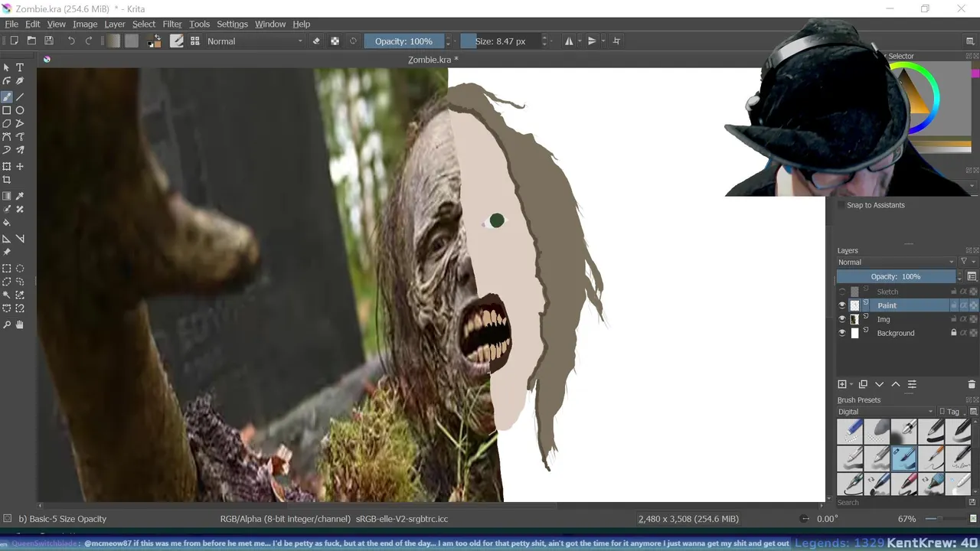Image resolution: width=980 pixels, height=551 pixels.
Task: Enable Snap to Assistants checkbox
Action: pyautogui.click(x=841, y=205)
